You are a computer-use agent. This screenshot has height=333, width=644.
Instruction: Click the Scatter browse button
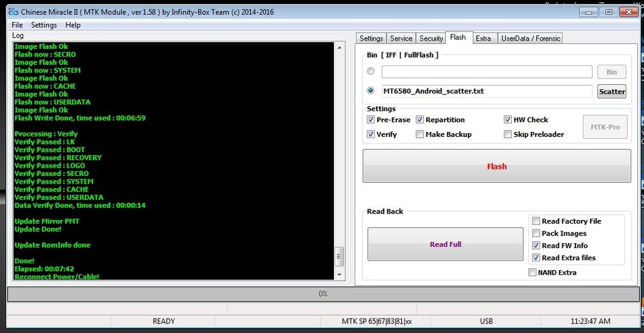[611, 91]
